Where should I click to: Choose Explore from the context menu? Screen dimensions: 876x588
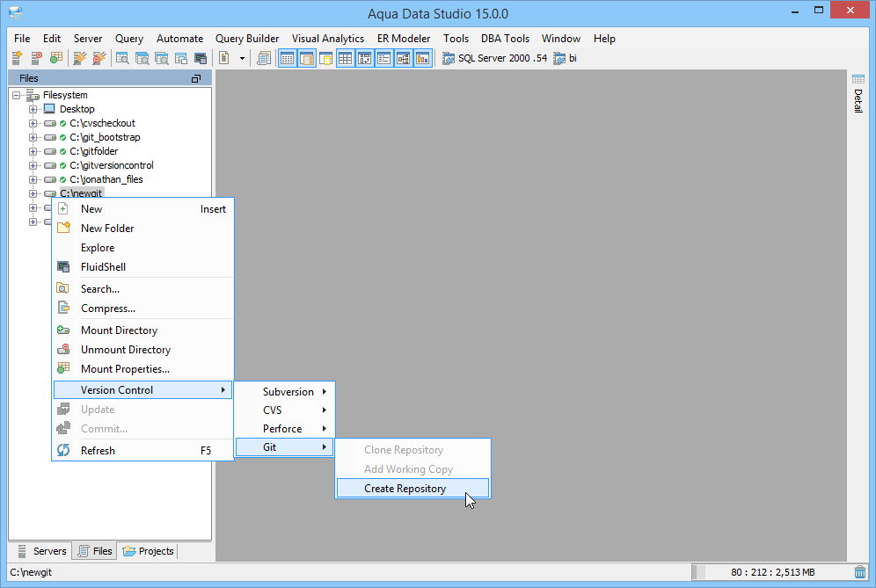point(142,247)
